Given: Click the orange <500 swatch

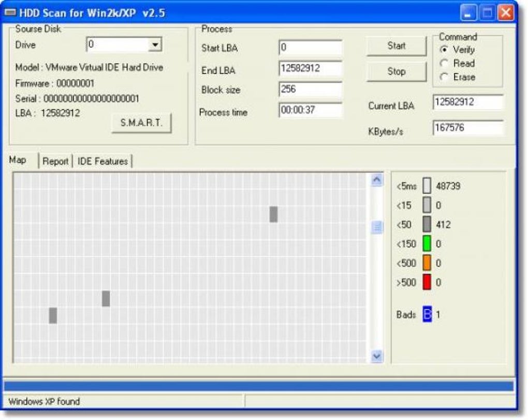Looking at the screenshot, I should click(x=427, y=263).
